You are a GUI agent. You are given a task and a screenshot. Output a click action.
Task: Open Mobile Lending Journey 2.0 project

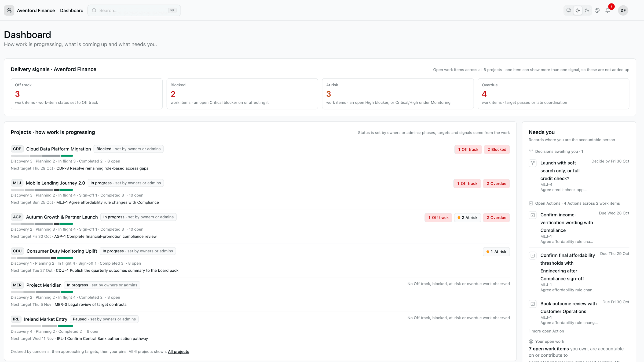click(55, 183)
